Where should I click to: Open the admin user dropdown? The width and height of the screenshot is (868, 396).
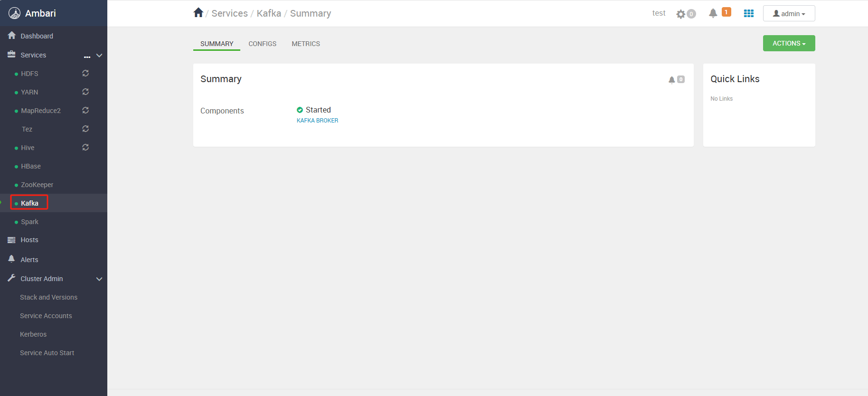coord(789,13)
